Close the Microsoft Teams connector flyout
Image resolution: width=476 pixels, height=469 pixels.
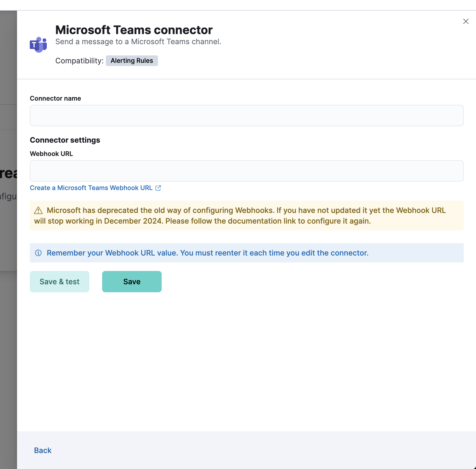point(466,21)
